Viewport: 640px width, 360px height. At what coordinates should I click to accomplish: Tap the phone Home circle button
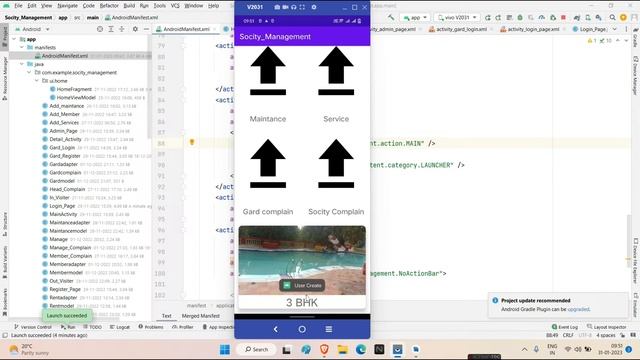coord(302,329)
